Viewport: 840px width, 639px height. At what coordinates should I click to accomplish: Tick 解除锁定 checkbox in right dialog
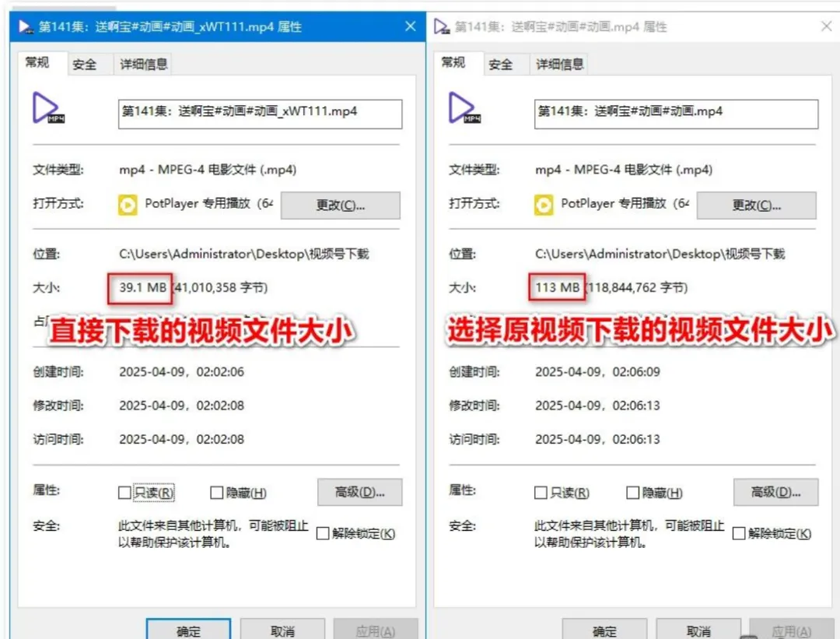pos(739,533)
